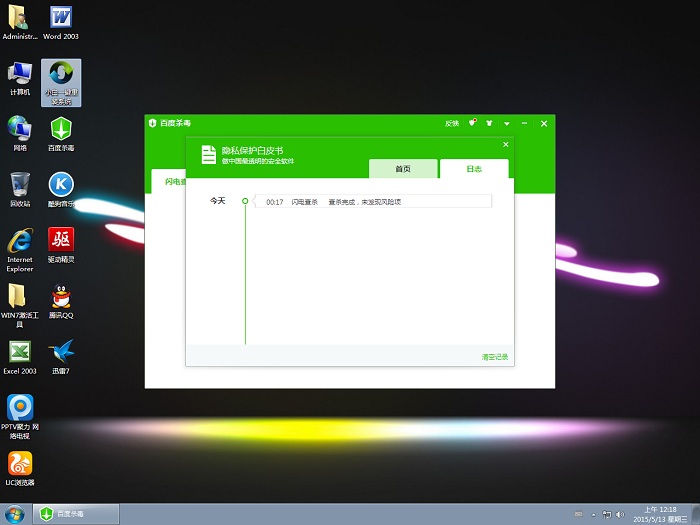Select the 闪电查杀 tab behind the dialog

point(169,181)
